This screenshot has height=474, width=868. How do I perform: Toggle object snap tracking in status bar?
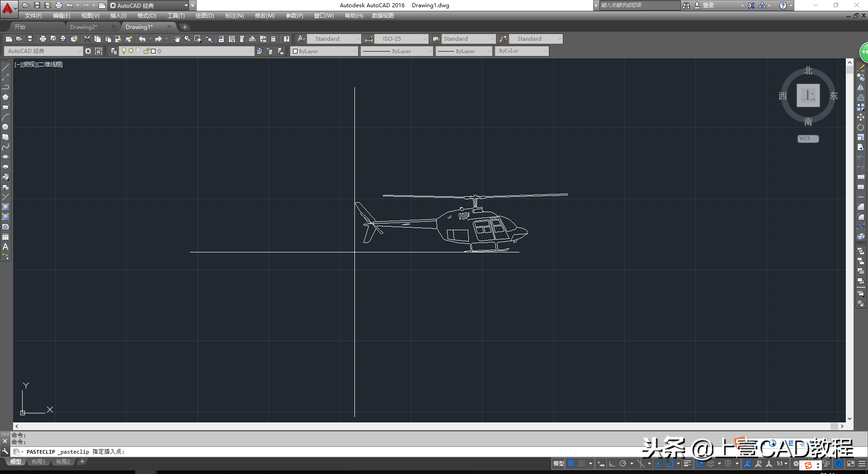coord(659,464)
